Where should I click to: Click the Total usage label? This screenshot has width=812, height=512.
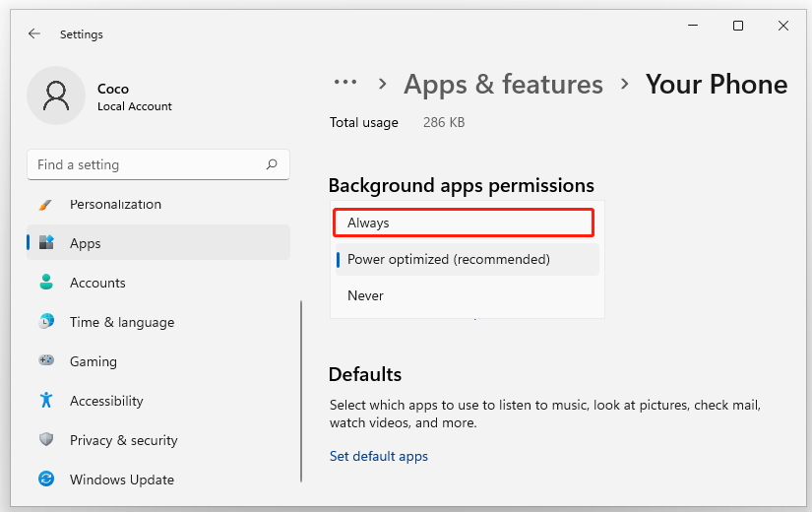pos(363,122)
